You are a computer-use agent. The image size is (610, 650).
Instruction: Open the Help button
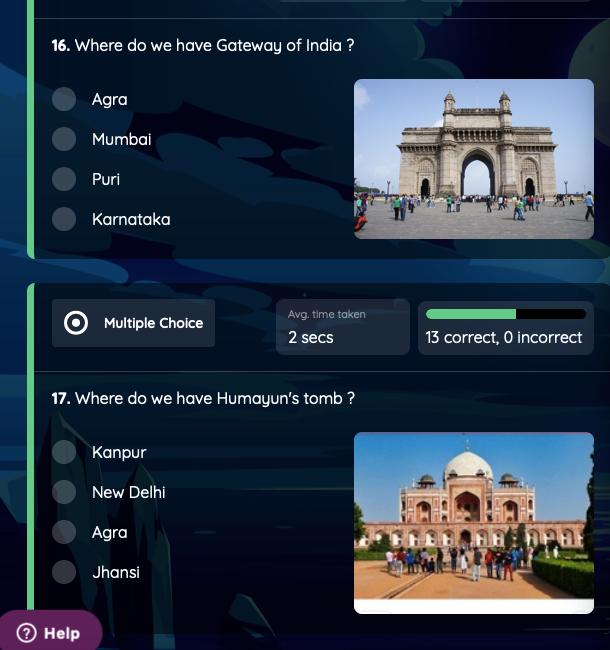tap(50, 631)
